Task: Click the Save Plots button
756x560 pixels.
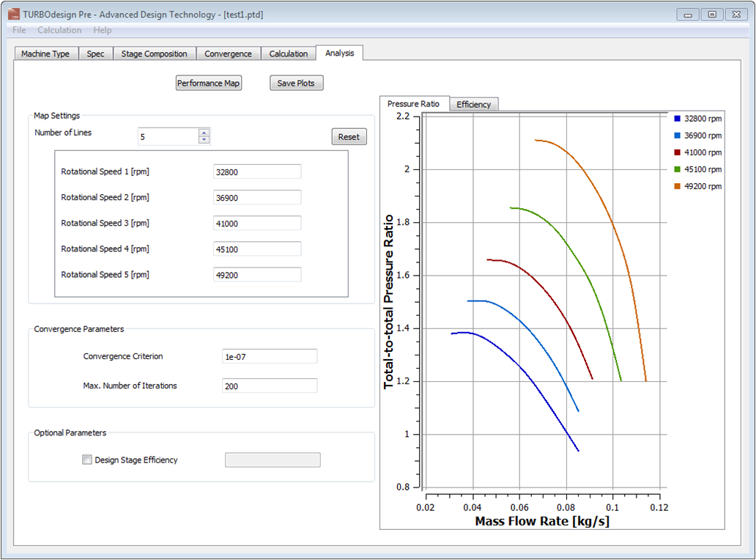Action: point(296,83)
